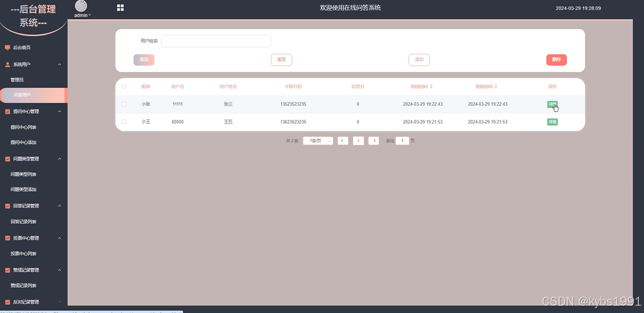This screenshot has height=313, width=644.
Task: Click the header timestamp 2024-03-29 19:28:09
Action: tap(578, 8)
